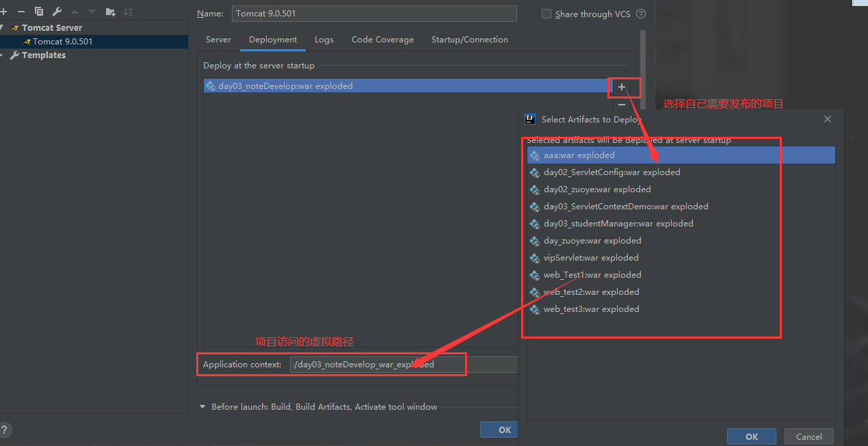Select the vipServlet:war exploded artifact

click(681, 258)
